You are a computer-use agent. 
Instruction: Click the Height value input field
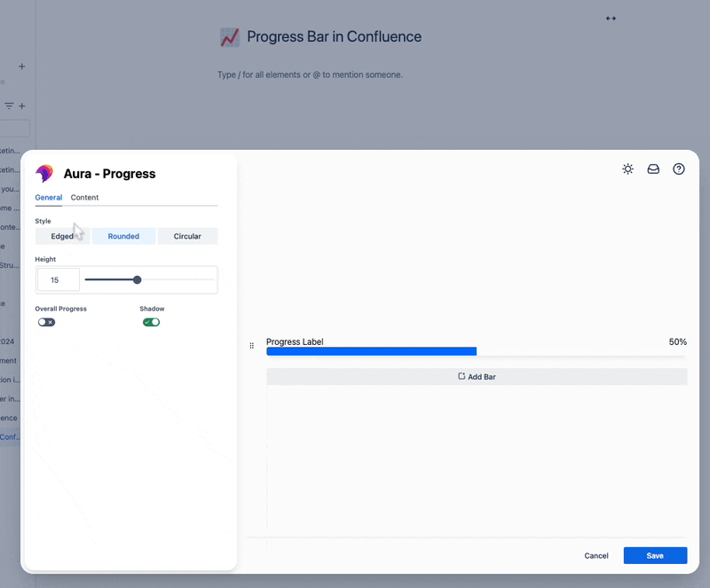click(57, 279)
